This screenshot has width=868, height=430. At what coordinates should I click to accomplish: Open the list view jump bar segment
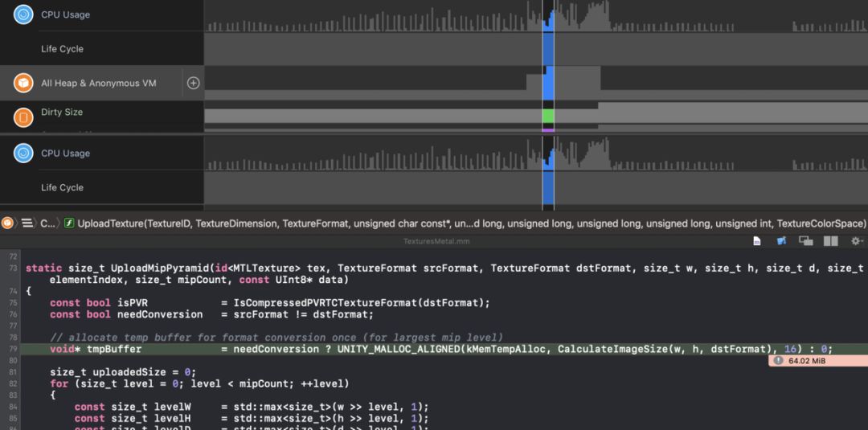click(27, 223)
